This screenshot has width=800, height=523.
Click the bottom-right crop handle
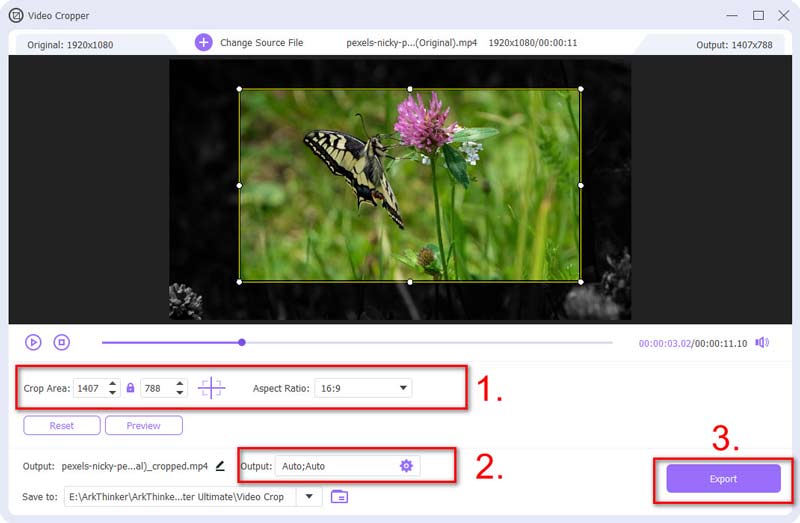click(x=581, y=282)
